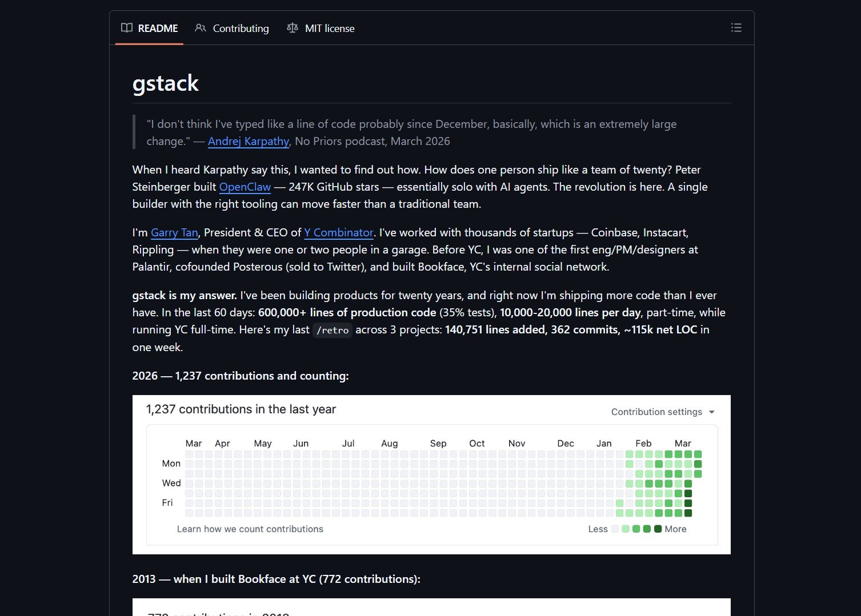861x616 pixels.
Task: Open the Andrej Karpathy link
Action: click(248, 141)
